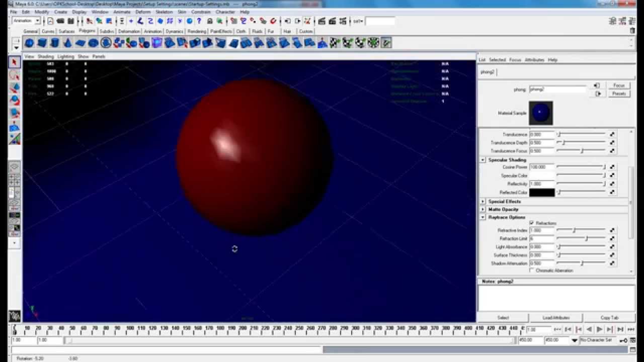This screenshot has width=644, height=362.
Task: Click the Load Attributes button
Action: (x=556, y=318)
